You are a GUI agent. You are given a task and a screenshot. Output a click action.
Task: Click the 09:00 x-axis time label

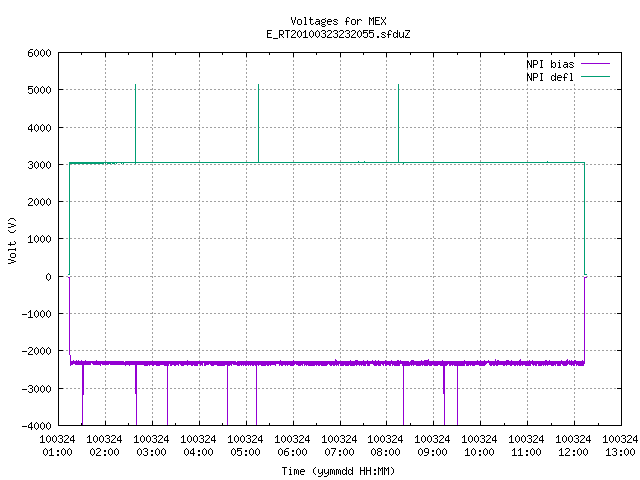click(x=432, y=452)
